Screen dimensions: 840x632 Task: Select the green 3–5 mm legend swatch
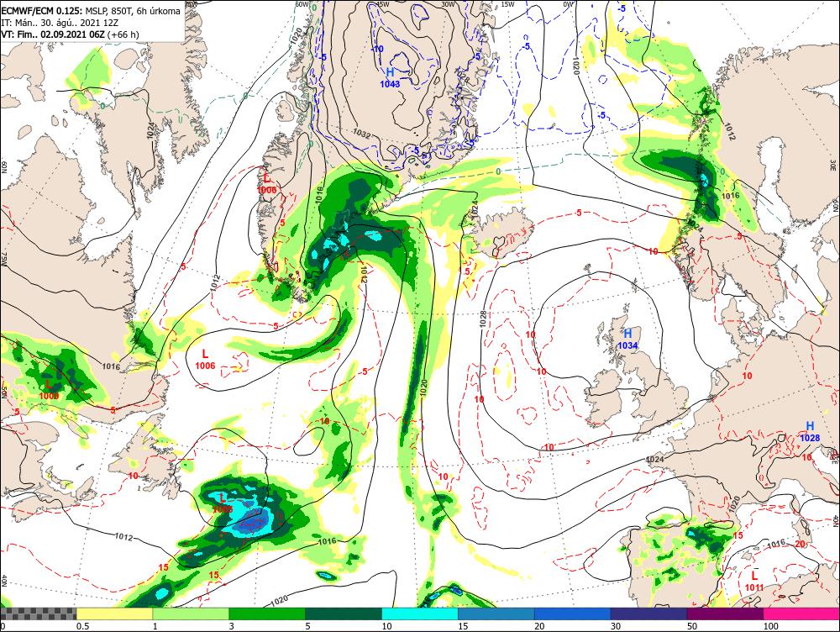[x=267, y=614]
